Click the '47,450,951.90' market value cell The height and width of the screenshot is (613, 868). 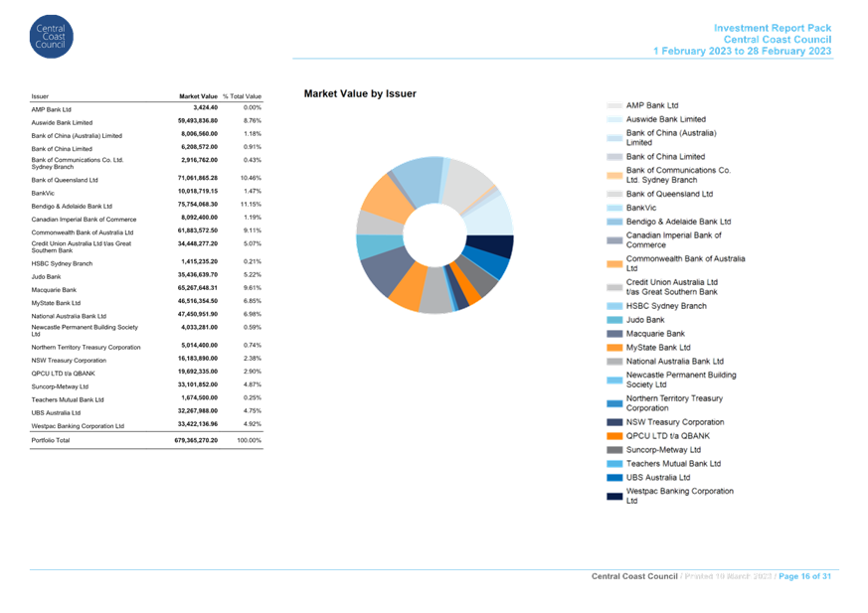[x=198, y=314]
